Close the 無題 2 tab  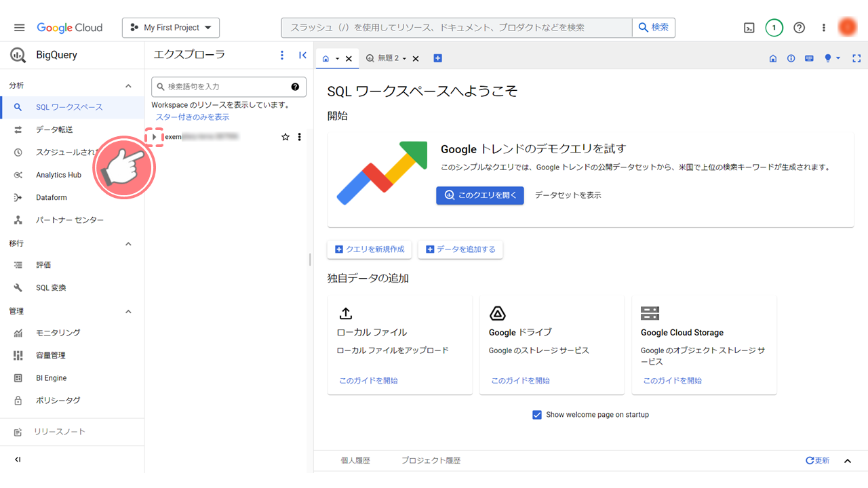pyautogui.click(x=416, y=59)
